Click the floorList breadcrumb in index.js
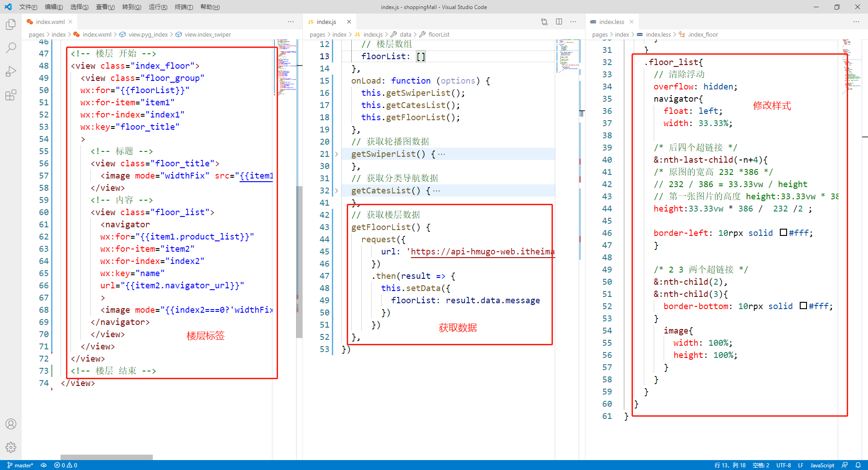The image size is (868, 470). (439, 34)
